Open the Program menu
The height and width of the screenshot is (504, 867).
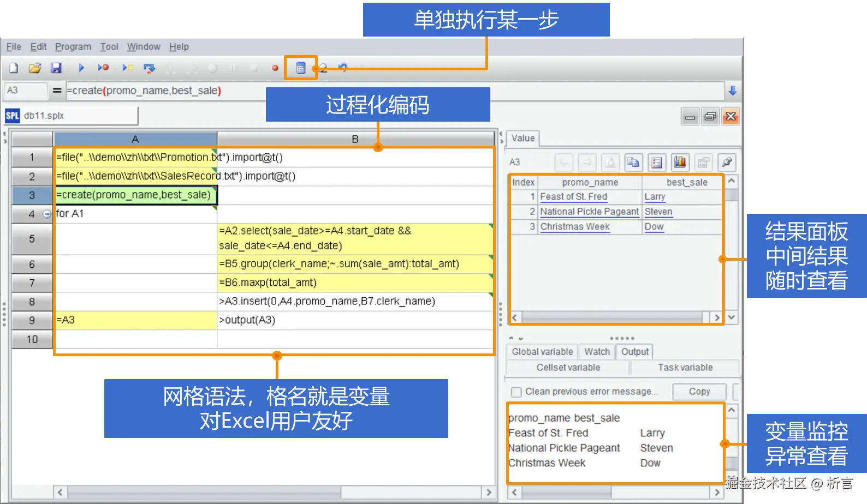tap(73, 47)
